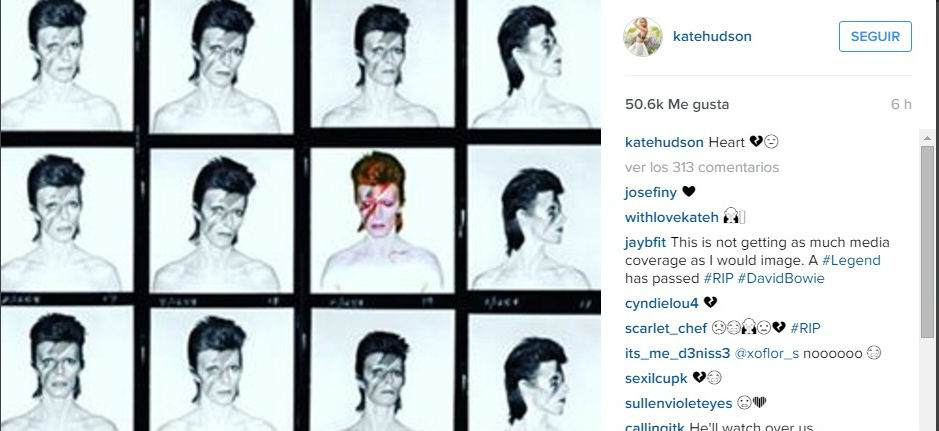Click the comments scrollbar thumb

coord(928,242)
